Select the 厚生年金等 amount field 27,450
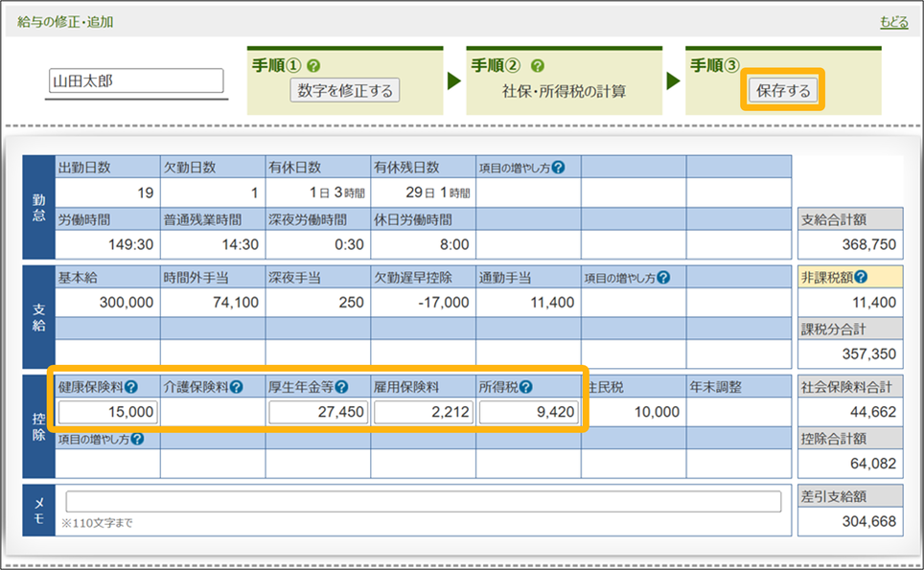This screenshot has width=924, height=570. click(x=318, y=413)
